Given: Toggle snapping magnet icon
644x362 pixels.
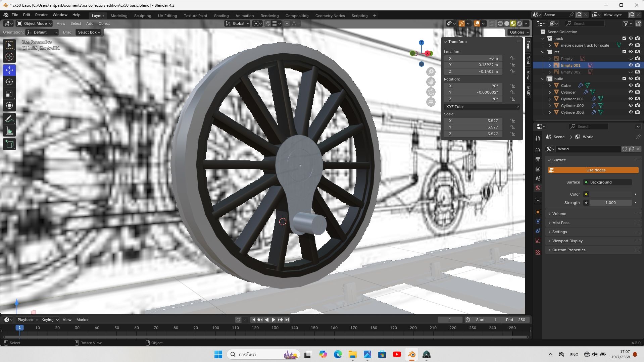Looking at the screenshot, I should click(267, 23).
